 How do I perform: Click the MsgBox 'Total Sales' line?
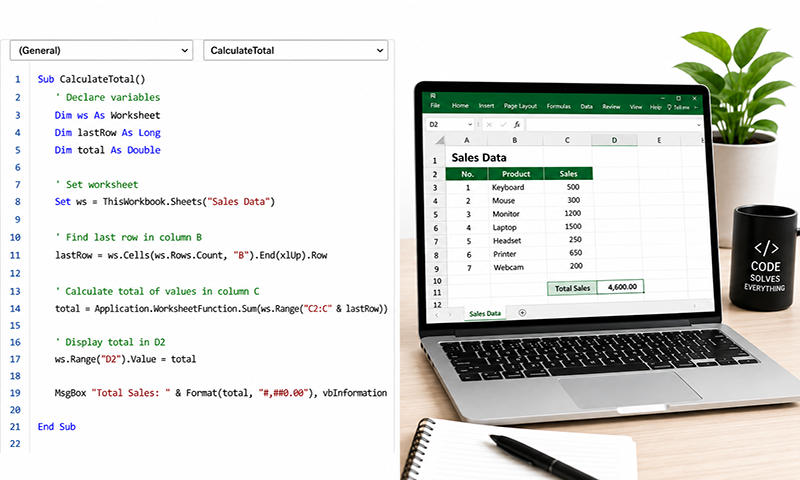pyautogui.click(x=220, y=393)
